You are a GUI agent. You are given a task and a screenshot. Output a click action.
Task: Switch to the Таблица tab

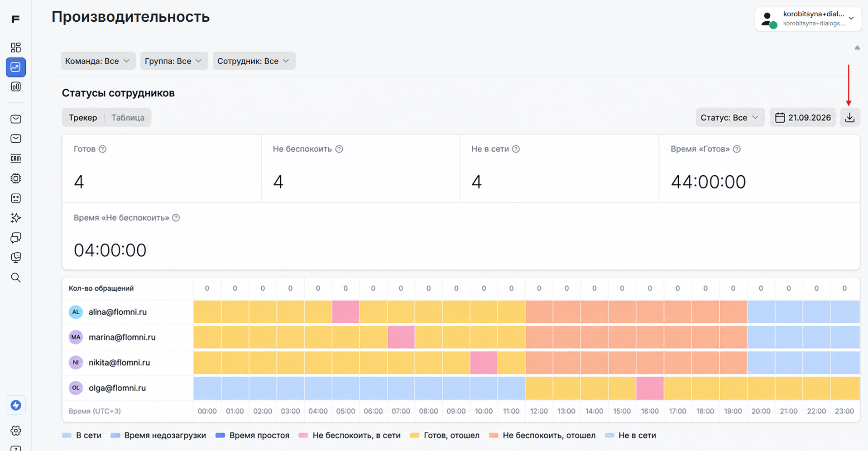click(128, 118)
